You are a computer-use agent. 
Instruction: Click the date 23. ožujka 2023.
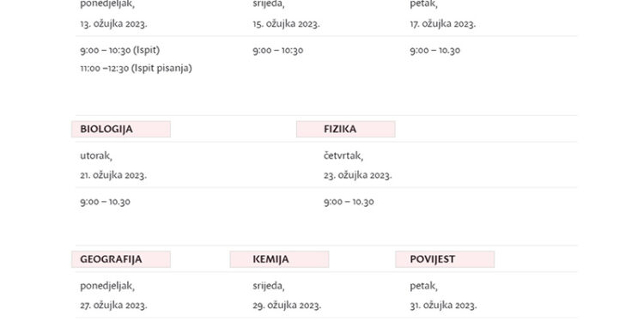358,175
